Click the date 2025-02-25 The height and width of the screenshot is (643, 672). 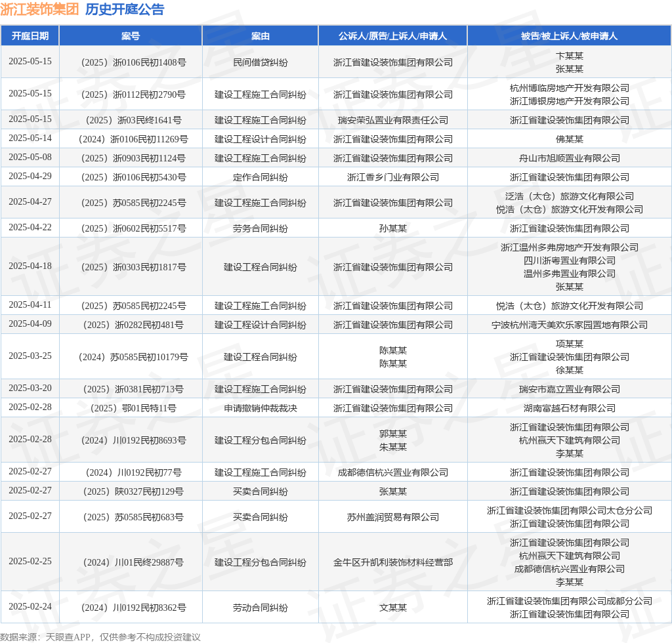tap(30, 561)
